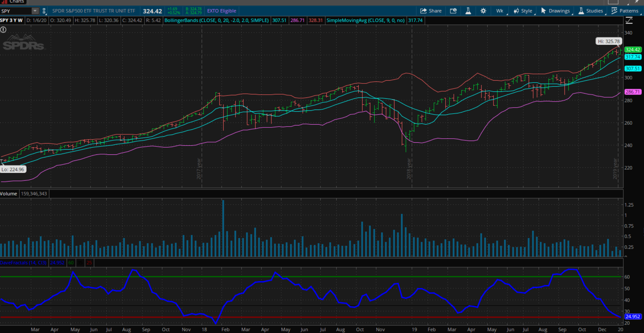Click the chart info window icon
This screenshot has width=644, height=333.
pyautogui.click(x=453, y=11)
